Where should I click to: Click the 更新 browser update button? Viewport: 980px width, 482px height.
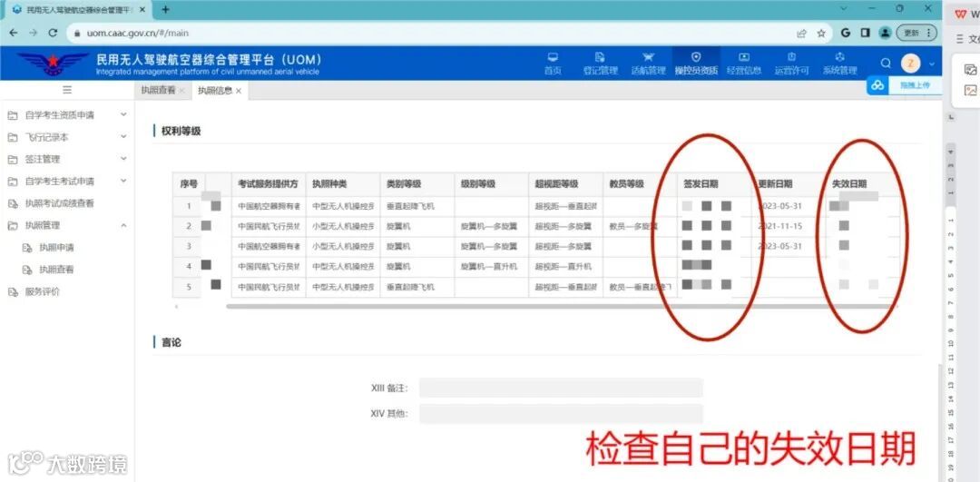tap(916, 34)
